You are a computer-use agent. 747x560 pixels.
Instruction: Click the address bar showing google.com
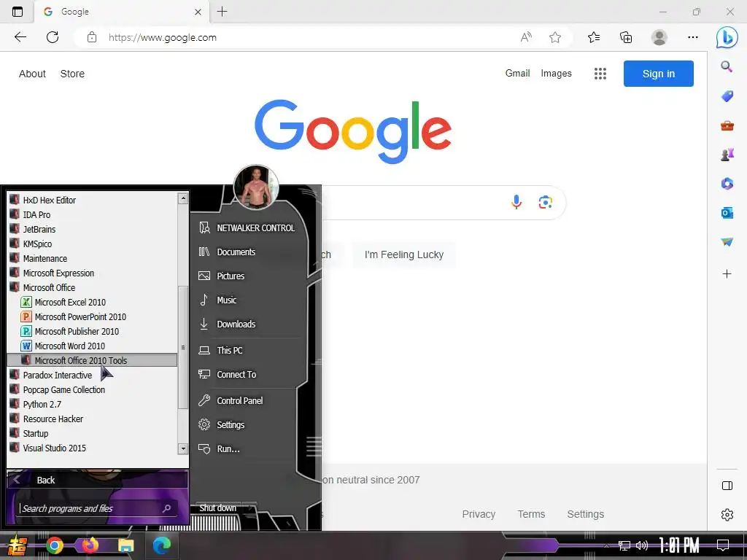point(163,38)
